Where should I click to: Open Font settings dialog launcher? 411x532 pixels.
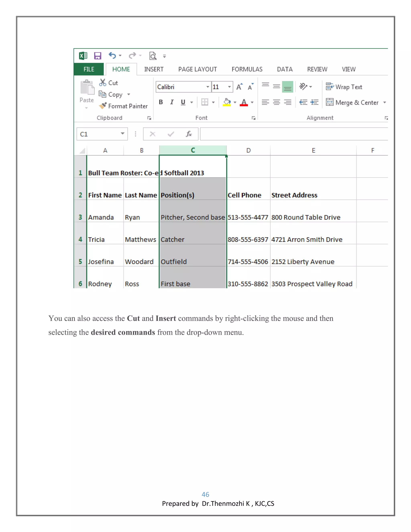coord(253,118)
